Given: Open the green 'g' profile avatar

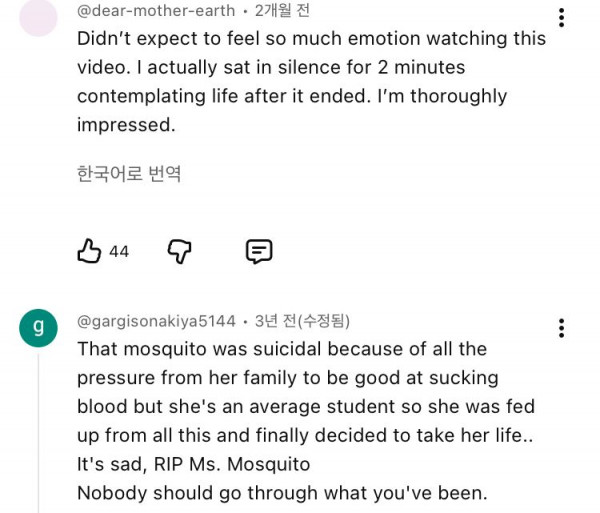Looking at the screenshot, I should [38, 327].
